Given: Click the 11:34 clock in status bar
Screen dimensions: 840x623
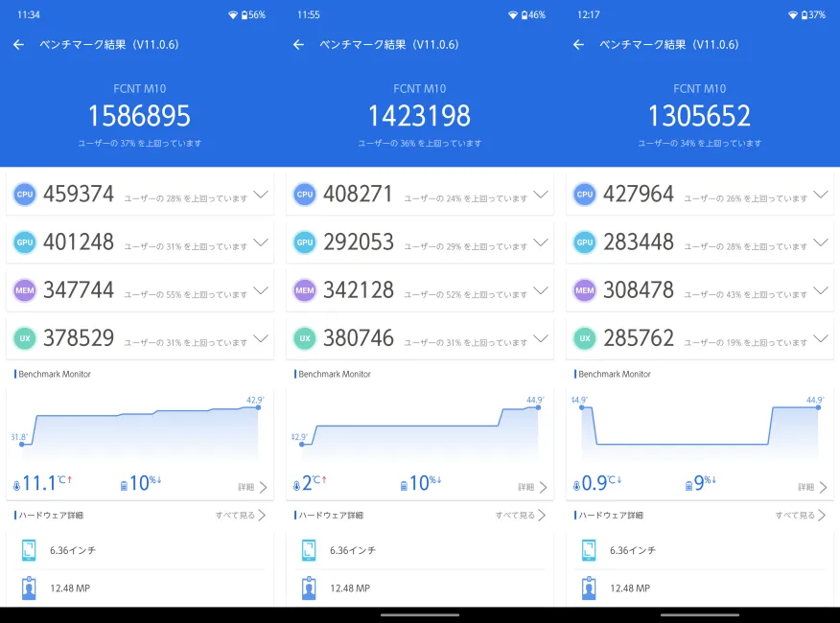Looking at the screenshot, I should tap(29, 15).
